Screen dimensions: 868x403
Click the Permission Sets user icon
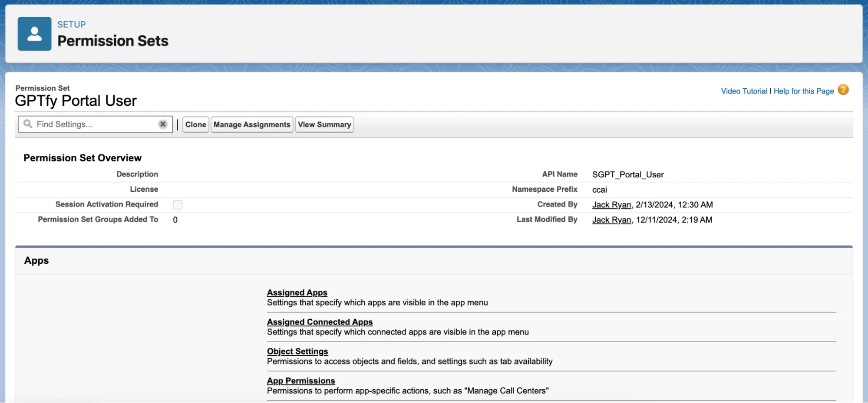pos(34,34)
